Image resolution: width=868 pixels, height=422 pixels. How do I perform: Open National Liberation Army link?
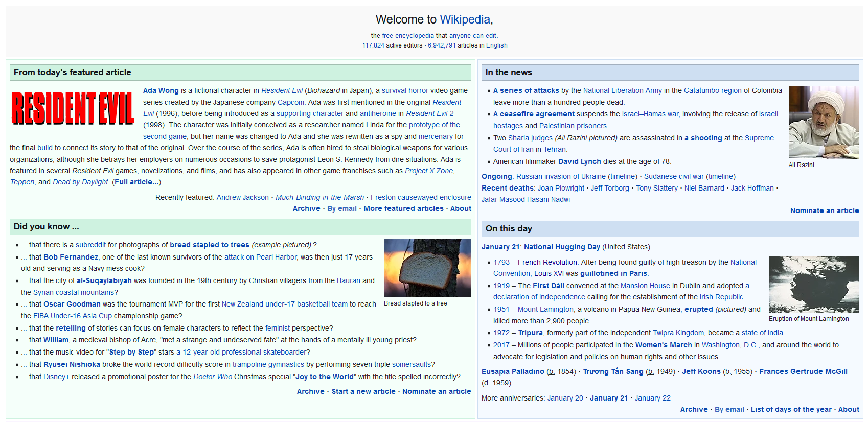(x=623, y=90)
